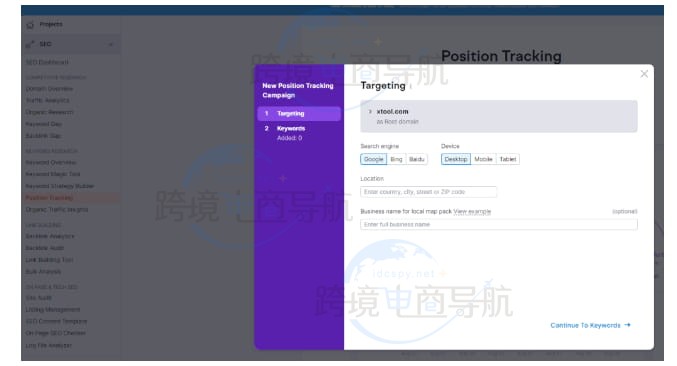Click the SEO section icon in sidebar
This screenshot has width=677, height=366.
click(x=30, y=44)
